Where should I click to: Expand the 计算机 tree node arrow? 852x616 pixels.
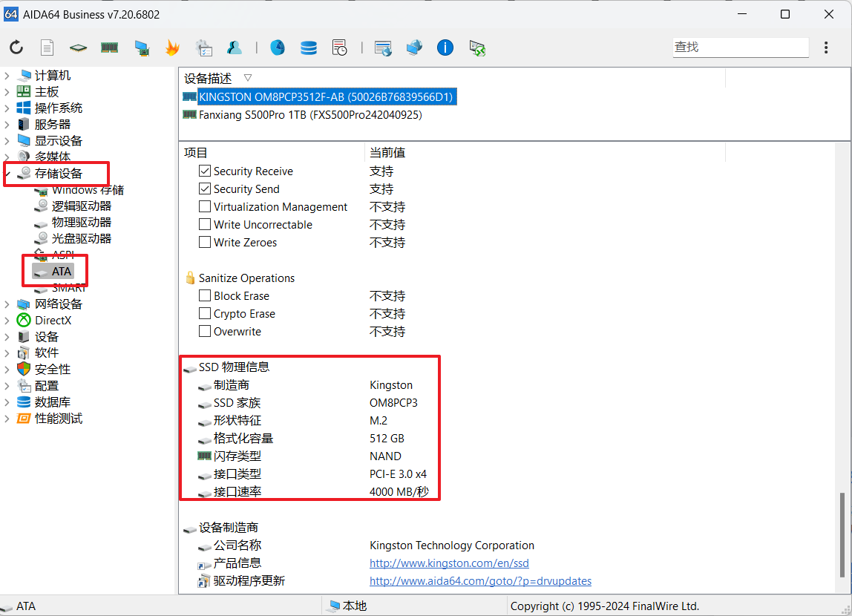(x=7, y=76)
